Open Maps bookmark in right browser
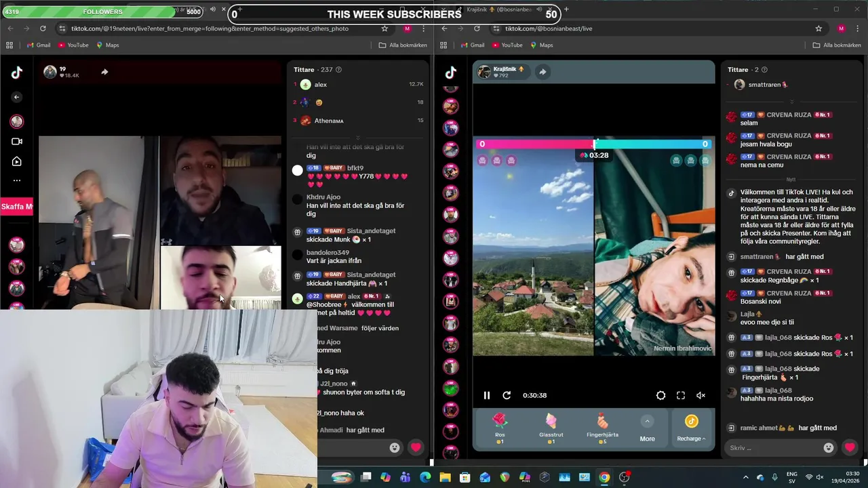868x488 pixels. click(541, 45)
